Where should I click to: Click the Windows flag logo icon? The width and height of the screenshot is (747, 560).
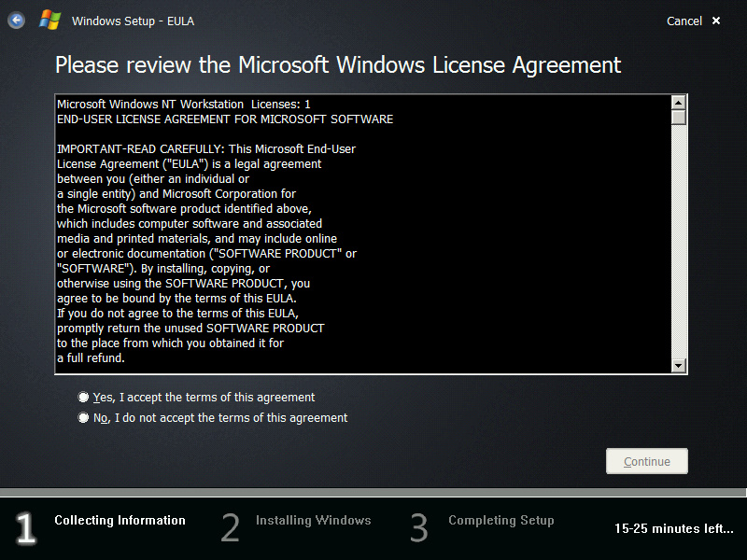click(50, 21)
